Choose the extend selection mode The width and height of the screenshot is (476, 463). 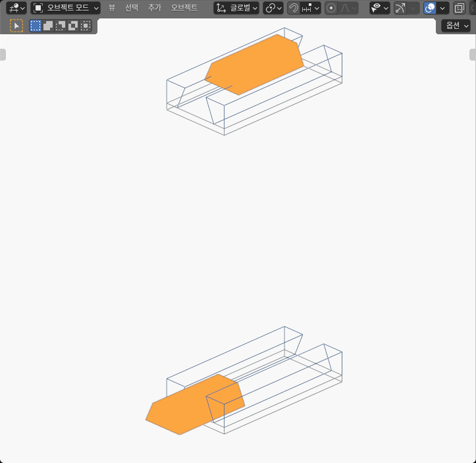point(48,26)
